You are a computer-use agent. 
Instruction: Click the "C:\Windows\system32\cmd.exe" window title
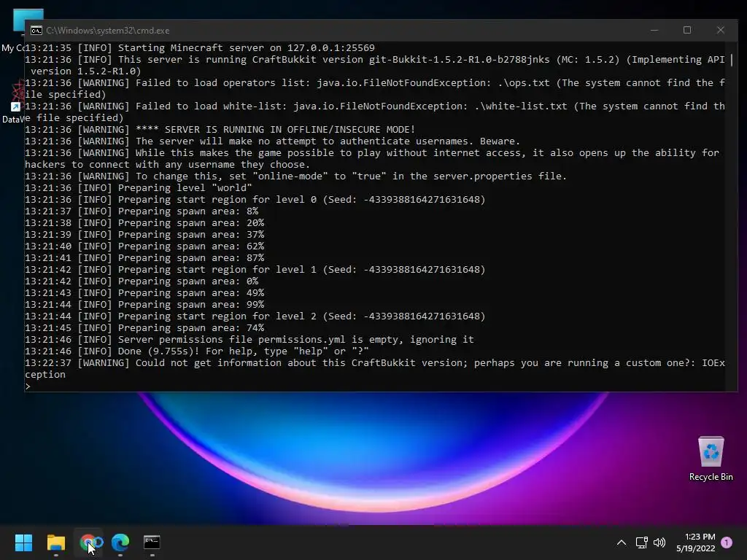click(x=108, y=31)
